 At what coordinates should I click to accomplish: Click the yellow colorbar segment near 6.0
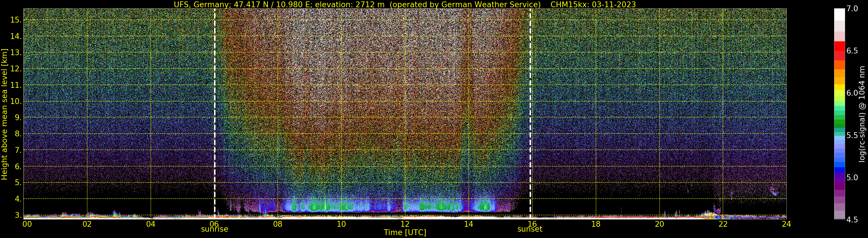click(839, 87)
